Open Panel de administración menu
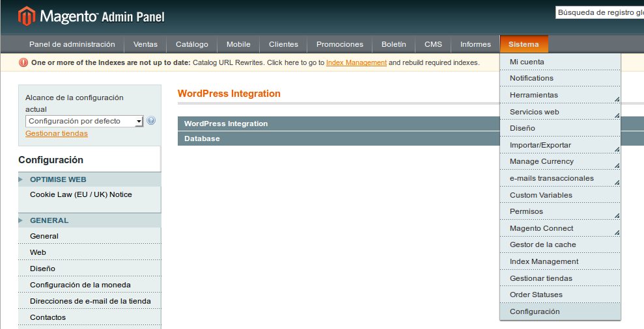The width and height of the screenshot is (644, 329). point(72,44)
